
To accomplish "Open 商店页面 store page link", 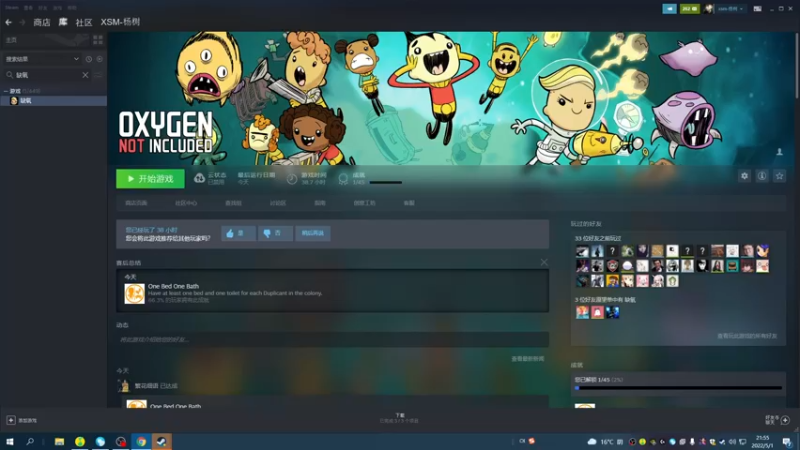I will 136,203.
